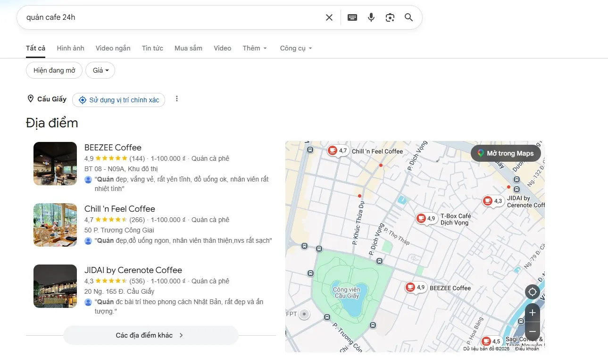608x364 pixels.
Task: Toggle the Hiện đang mở filter chip
Action: click(x=54, y=70)
